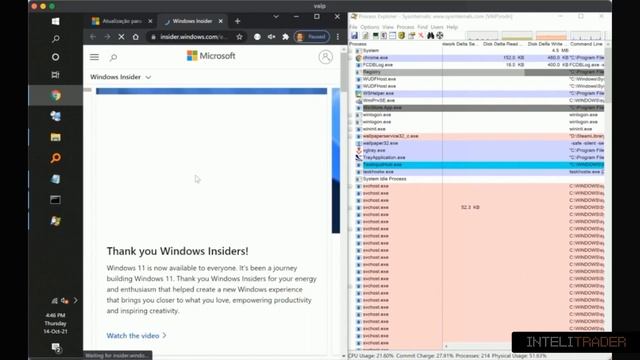640x360 pixels.
Task: Select the FCDBLog.exe process row
Action: (480, 65)
